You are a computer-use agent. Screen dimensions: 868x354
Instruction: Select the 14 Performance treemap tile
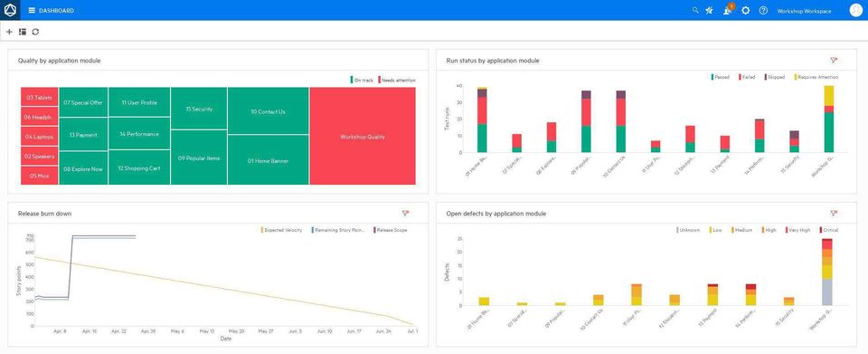click(139, 133)
